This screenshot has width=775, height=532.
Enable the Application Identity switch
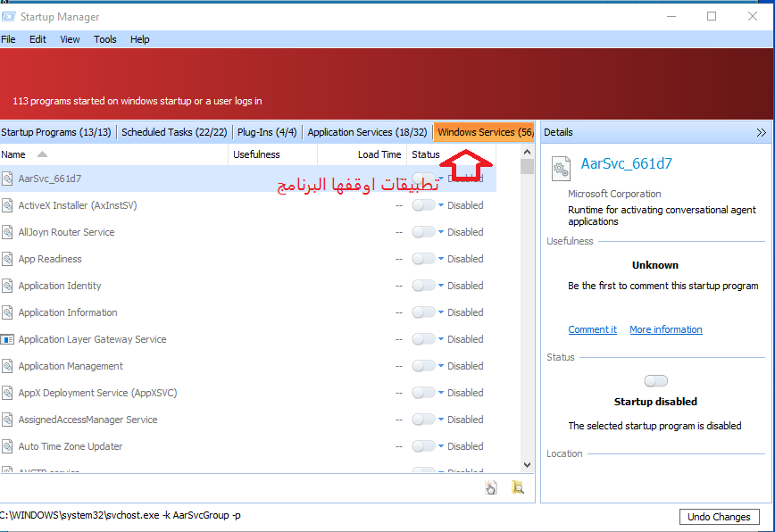click(423, 286)
